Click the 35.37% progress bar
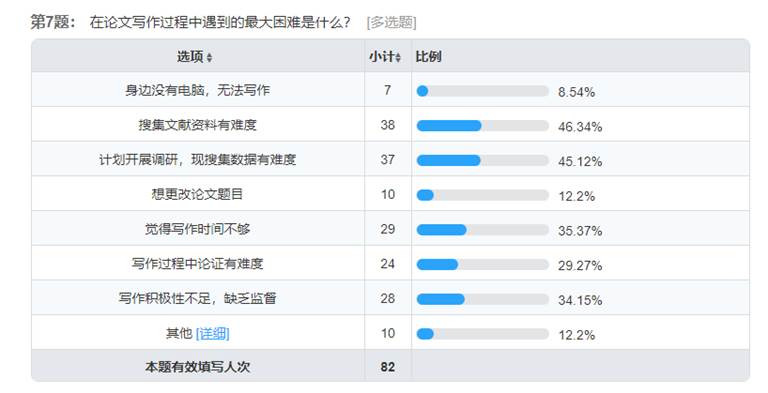Viewport: 768px width, 393px height. [482, 230]
